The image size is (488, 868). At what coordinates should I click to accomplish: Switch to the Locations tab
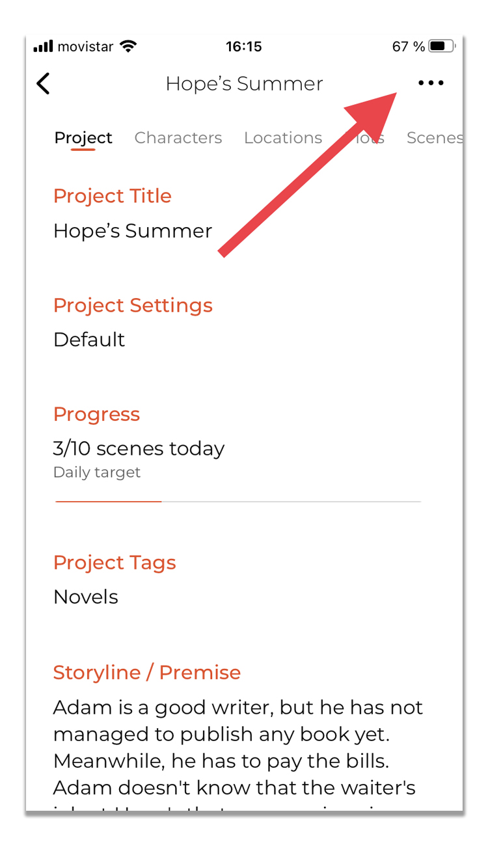283,138
